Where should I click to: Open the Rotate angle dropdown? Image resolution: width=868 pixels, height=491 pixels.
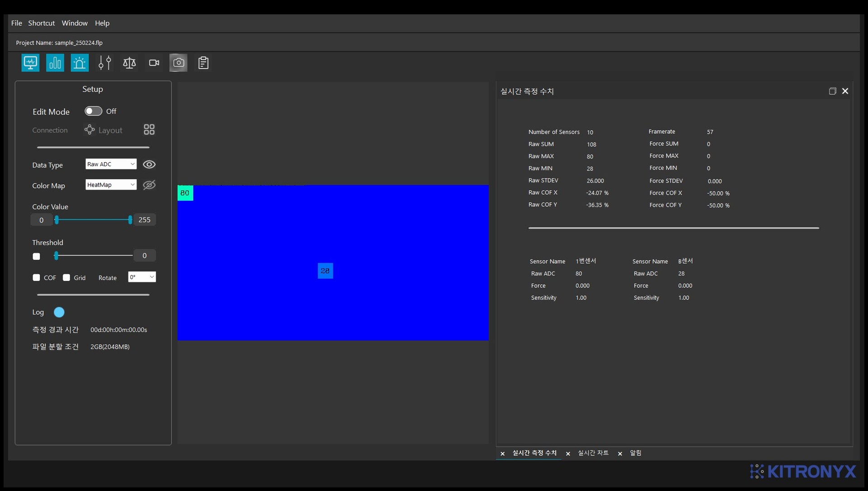click(142, 277)
